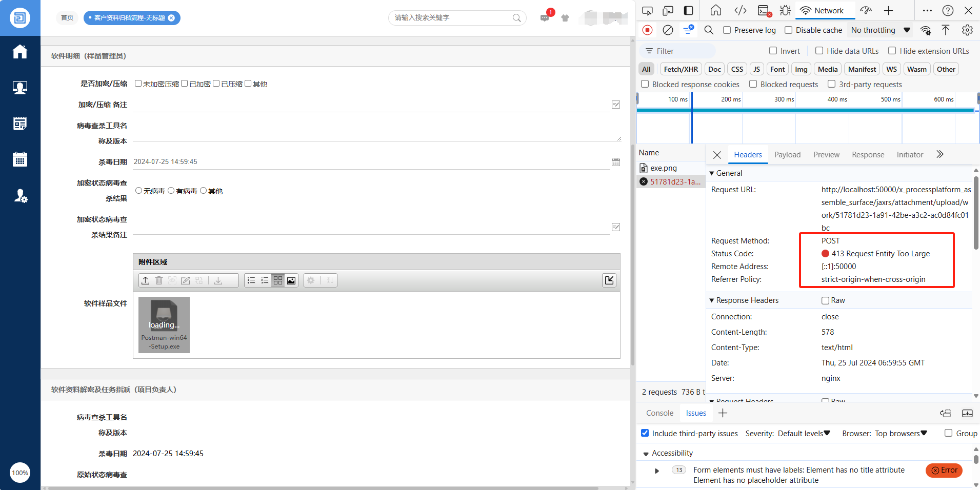Filter requests by CSS type
This screenshot has height=490, width=980.
737,69
